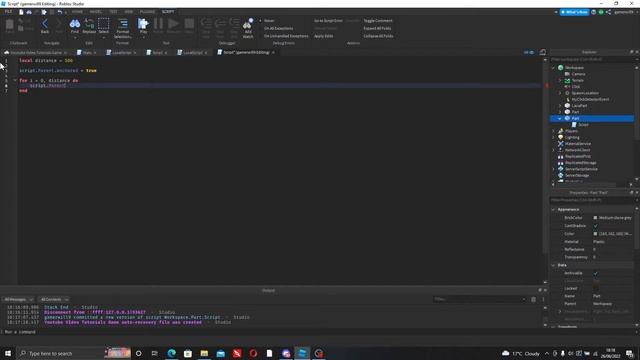Switch to the VIEW ribbon tab
Screen dimensions: 640x360
coord(129,12)
